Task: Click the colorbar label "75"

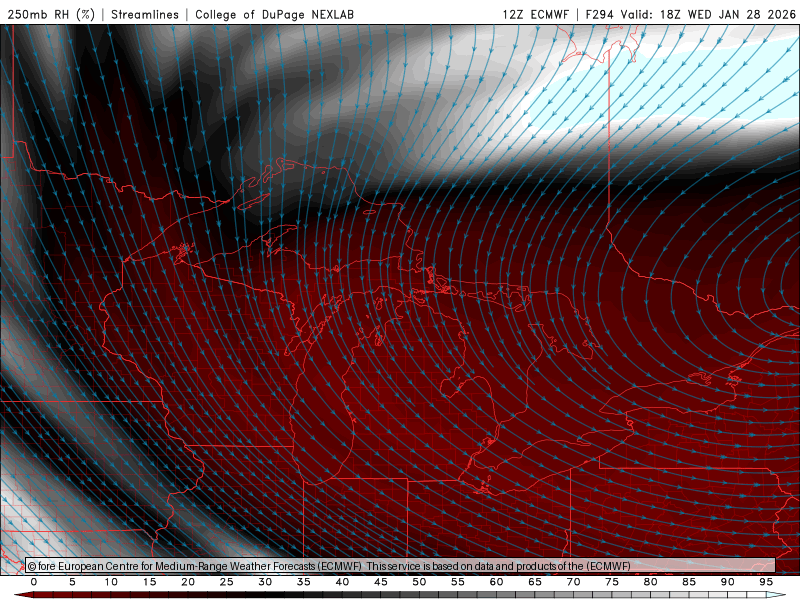Action: 612,582
